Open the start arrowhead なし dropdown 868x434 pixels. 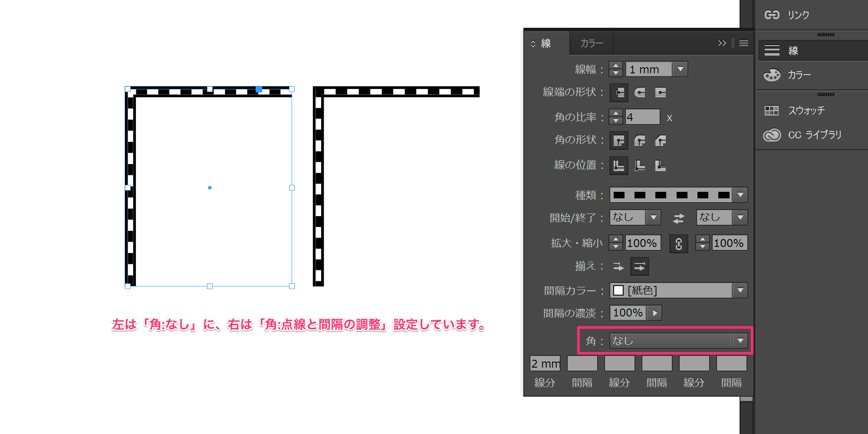654,217
